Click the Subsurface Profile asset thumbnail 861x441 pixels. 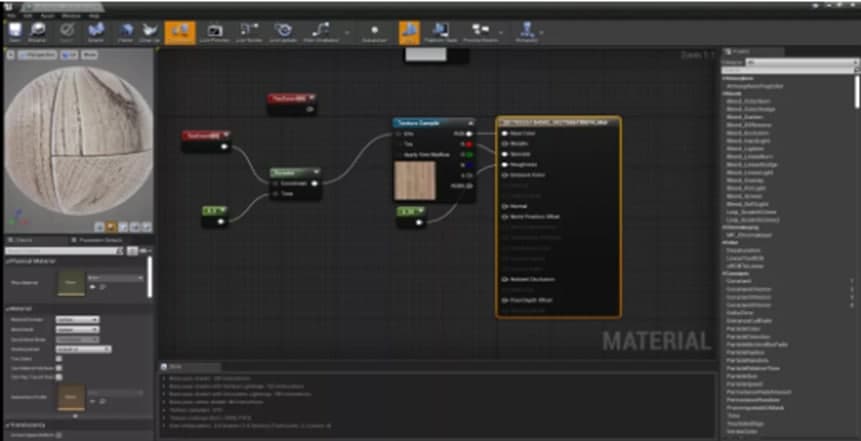pos(71,398)
